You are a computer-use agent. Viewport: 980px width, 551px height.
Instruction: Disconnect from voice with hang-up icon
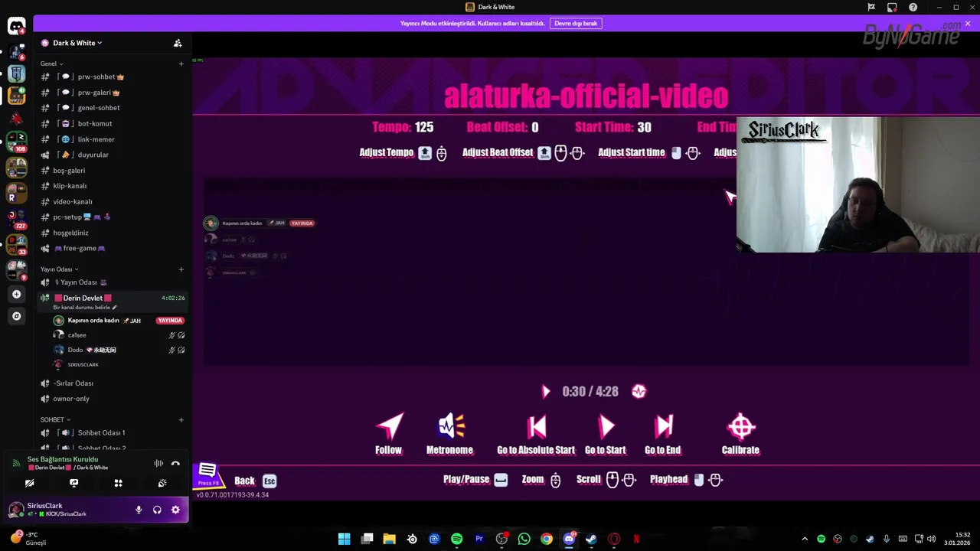point(175,463)
